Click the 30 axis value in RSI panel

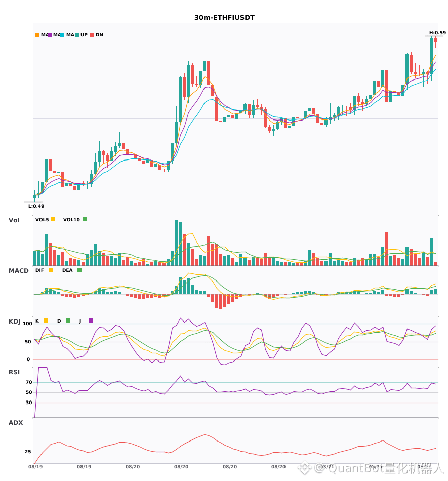(x=29, y=403)
